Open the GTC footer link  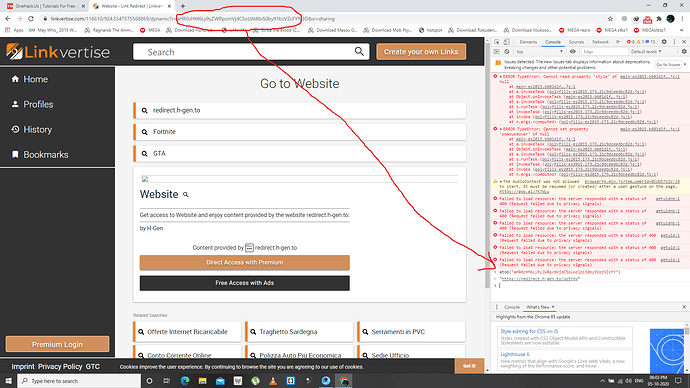coord(92,366)
